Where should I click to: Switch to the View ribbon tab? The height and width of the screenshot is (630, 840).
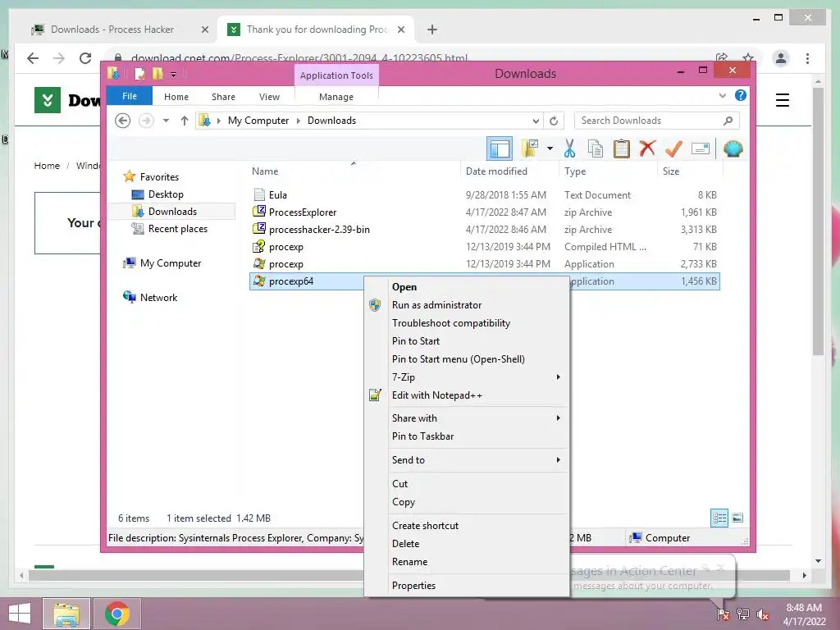pyautogui.click(x=269, y=97)
